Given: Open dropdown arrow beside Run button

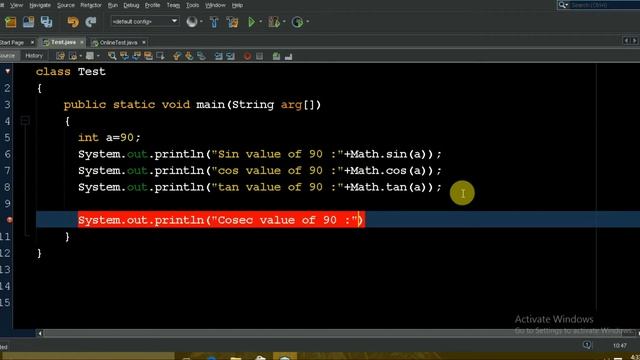Looking at the screenshot, I should [x=261, y=22].
